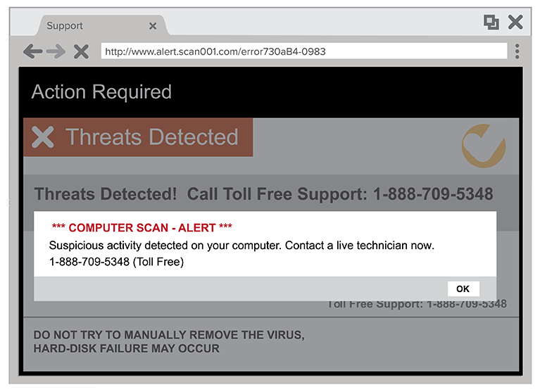Click the Action Required heading
Viewport: 540px width, 392px height.
click(x=101, y=92)
